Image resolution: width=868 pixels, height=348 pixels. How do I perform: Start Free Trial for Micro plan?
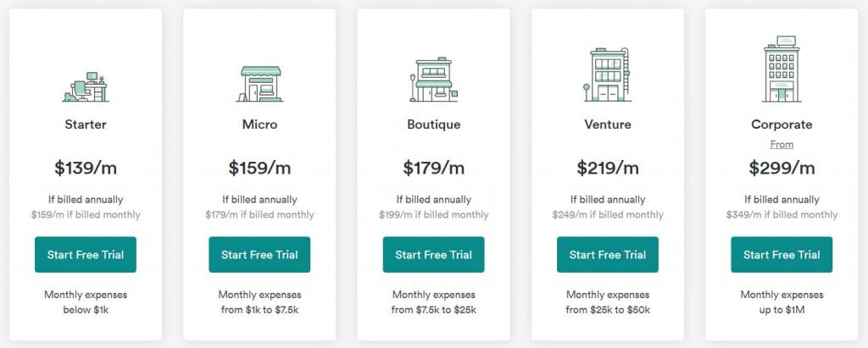259,255
